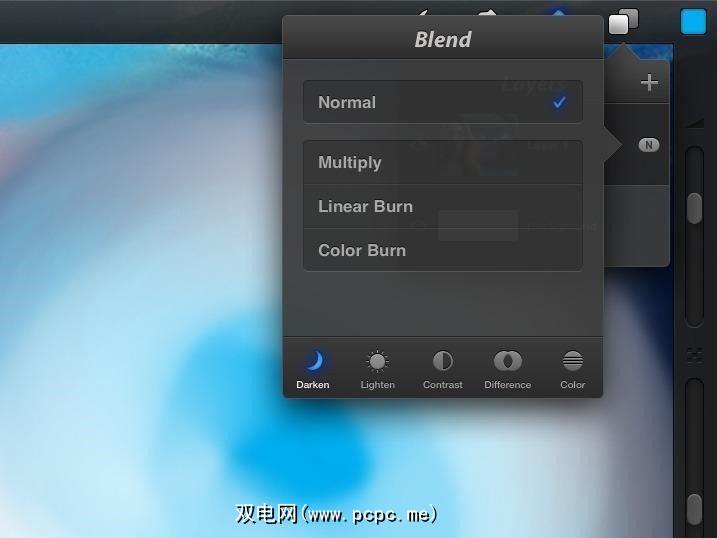Add a new layer with plus icon
Image resolution: width=717 pixels, height=538 pixels.
649,83
